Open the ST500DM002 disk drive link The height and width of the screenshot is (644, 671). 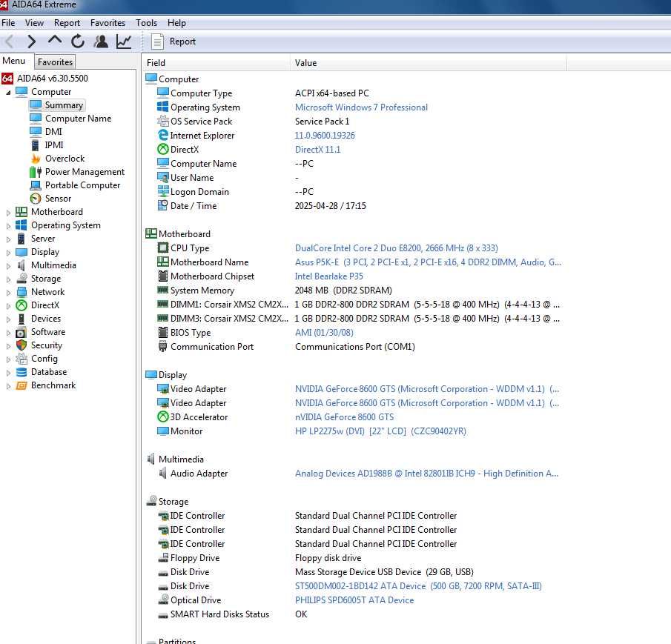click(x=418, y=586)
